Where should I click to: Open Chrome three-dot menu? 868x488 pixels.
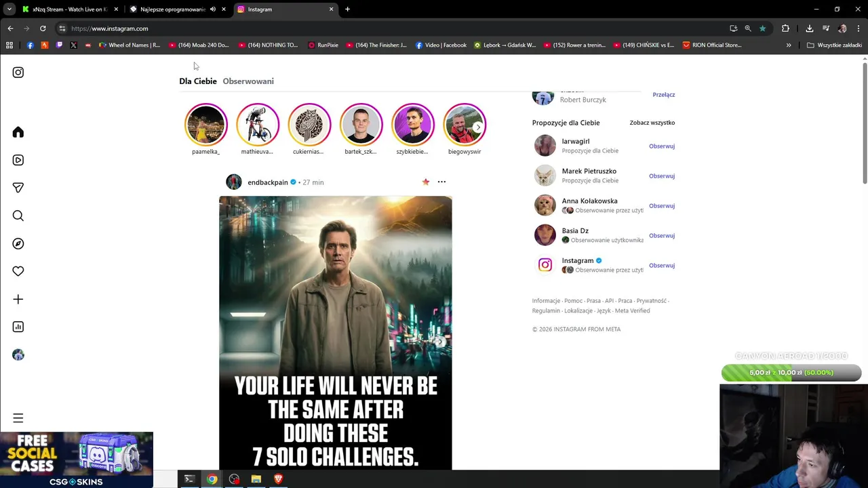pos(859,28)
